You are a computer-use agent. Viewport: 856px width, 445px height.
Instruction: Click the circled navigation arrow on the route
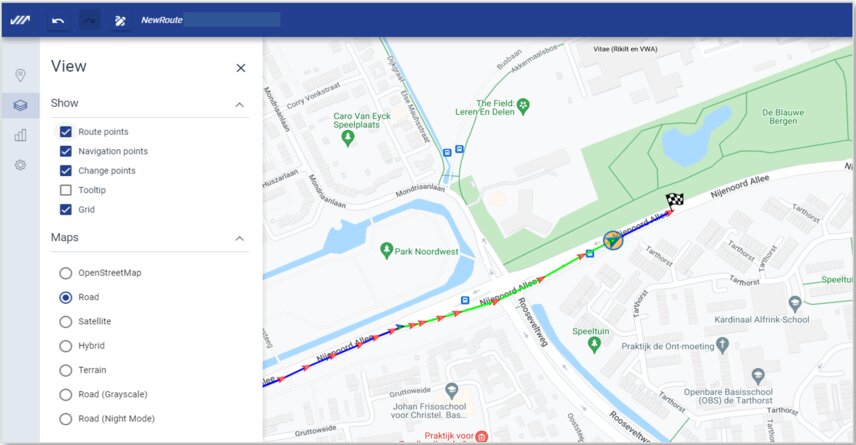coord(613,241)
